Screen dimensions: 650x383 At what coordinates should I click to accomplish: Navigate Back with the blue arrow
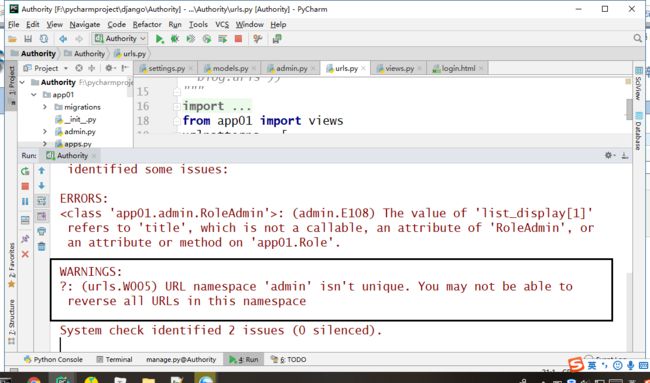[63, 39]
